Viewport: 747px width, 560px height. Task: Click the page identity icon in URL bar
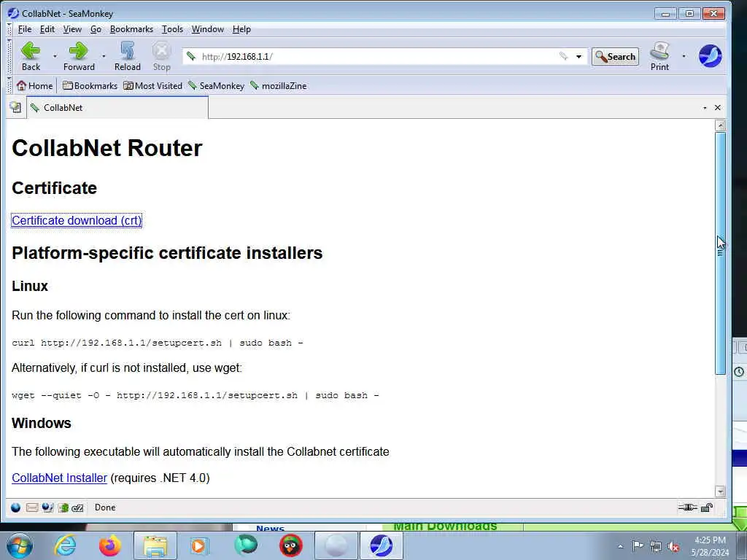pos(191,56)
